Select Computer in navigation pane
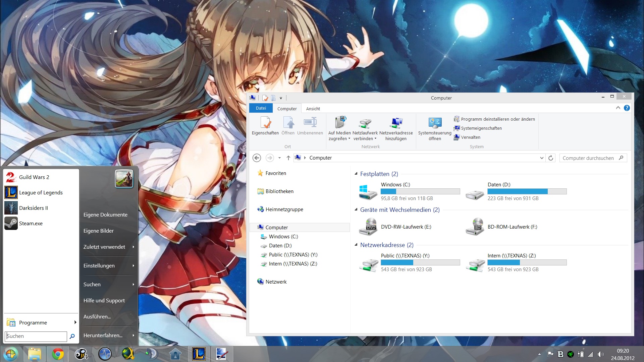 click(x=300, y=227)
